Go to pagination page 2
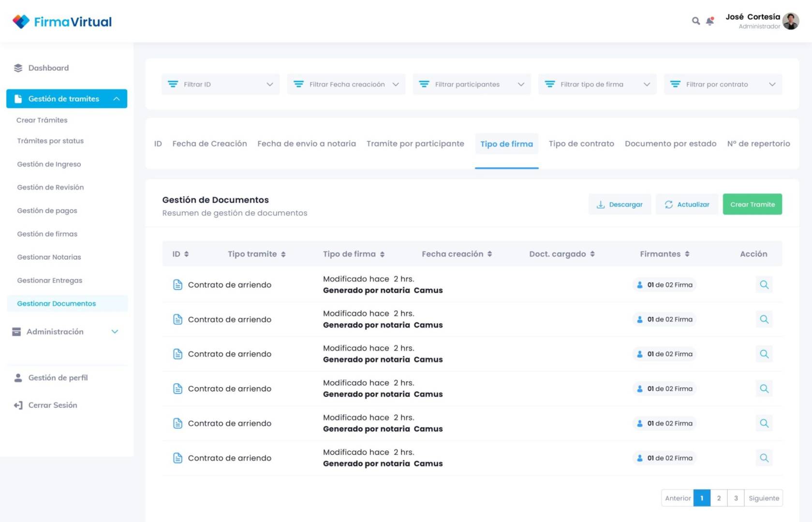The width and height of the screenshot is (812, 522). tap(719, 498)
